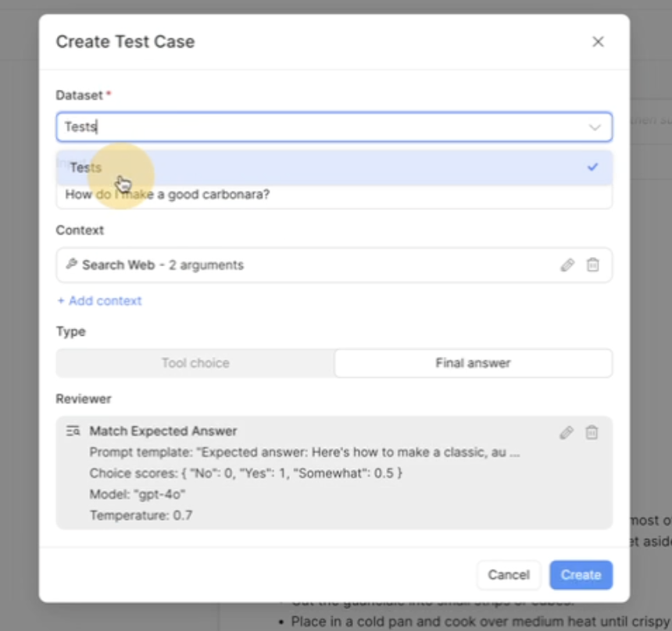
Task: Click the checkmark beside Tests option
Action: (593, 167)
